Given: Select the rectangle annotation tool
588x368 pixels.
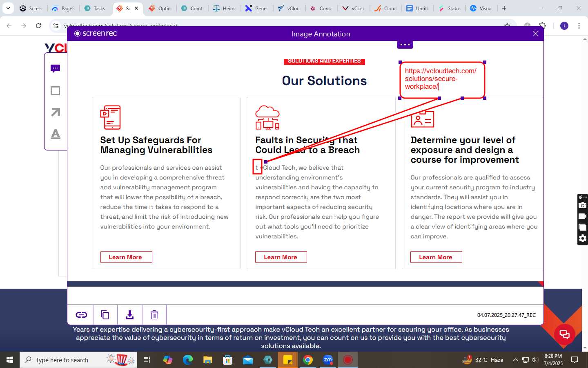Looking at the screenshot, I should (x=56, y=91).
